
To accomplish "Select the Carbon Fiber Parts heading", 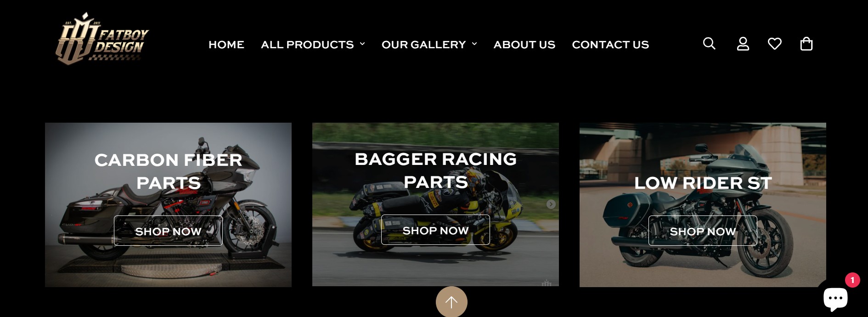I will [168, 171].
